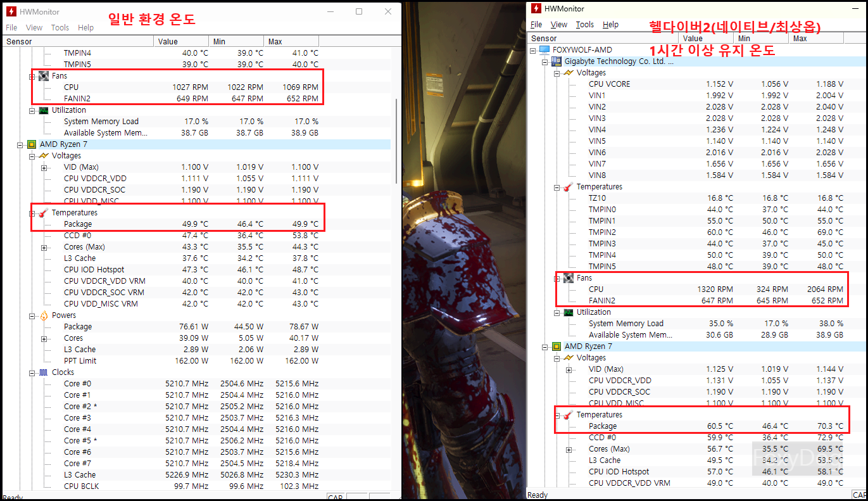868x501 pixels.
Task: Select CPU IOD Hotspot row in left window
Action: [x=196, y=270]
